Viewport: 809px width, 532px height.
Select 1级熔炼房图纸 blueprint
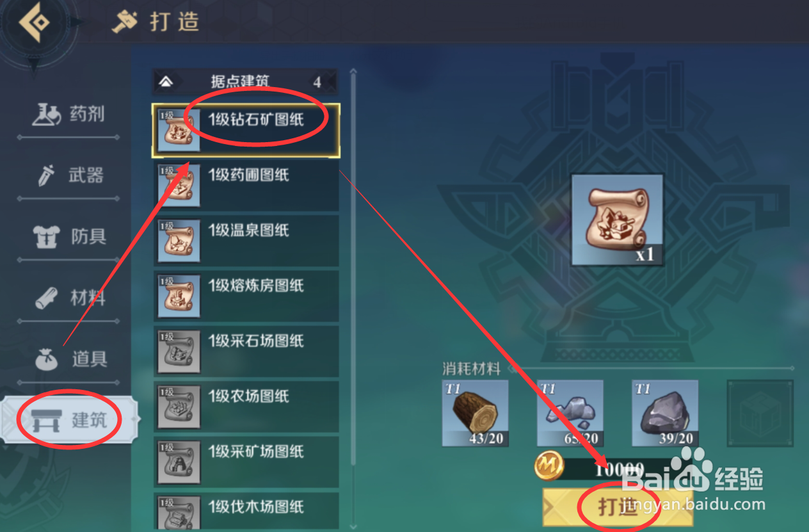246,296
